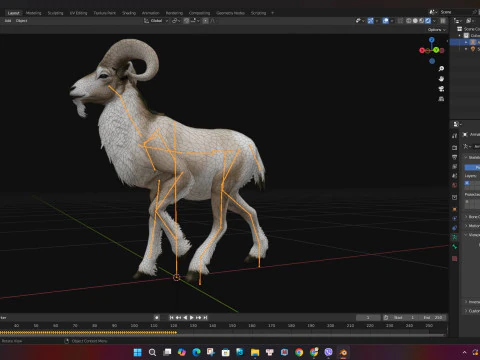Open the View Layer properties tab
This screenshot has width=480, height=360.
pos(455,166)
